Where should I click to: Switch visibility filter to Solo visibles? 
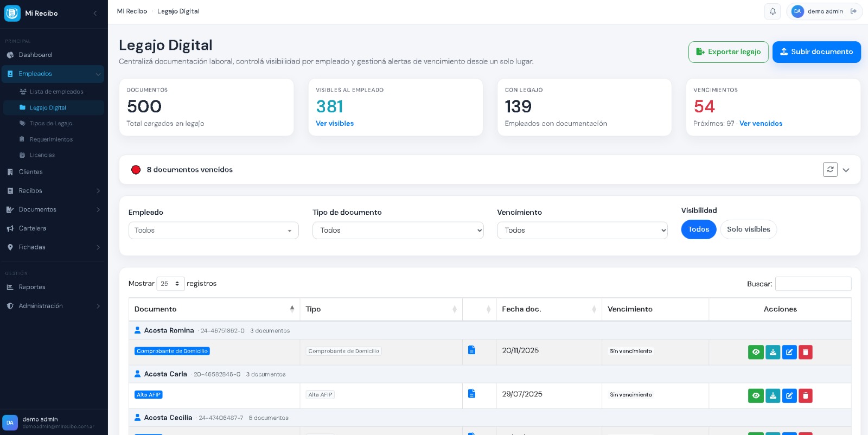pos(748,229)
